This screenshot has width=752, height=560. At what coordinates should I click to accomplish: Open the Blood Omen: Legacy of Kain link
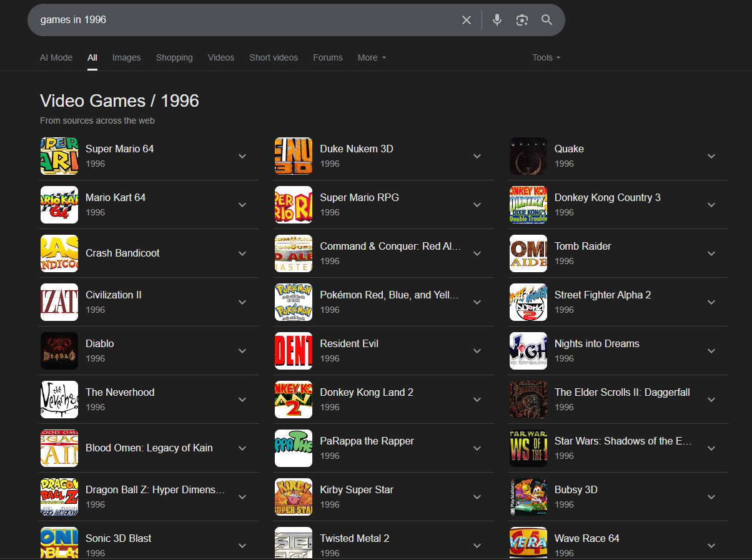149,448
